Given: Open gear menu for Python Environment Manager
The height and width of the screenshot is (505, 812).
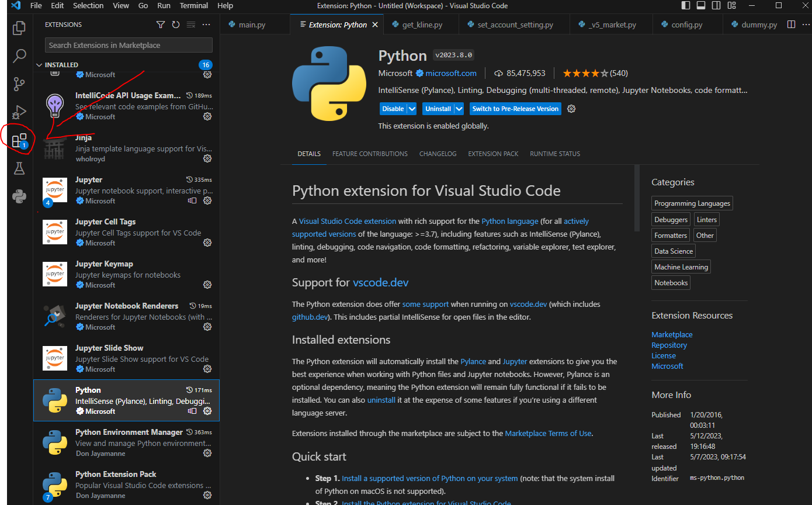Looking at the screenshot, I should [207, 453].
